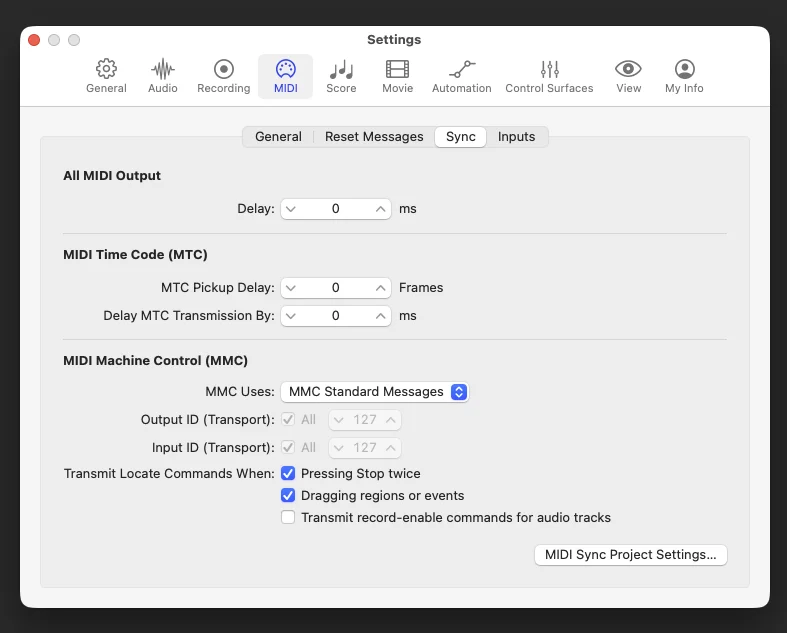The height and width of the screenshot is (633, 787).
Task: Increase All MIDI Output Delay value
Action: pyautogui.click(x=380, y=209)
